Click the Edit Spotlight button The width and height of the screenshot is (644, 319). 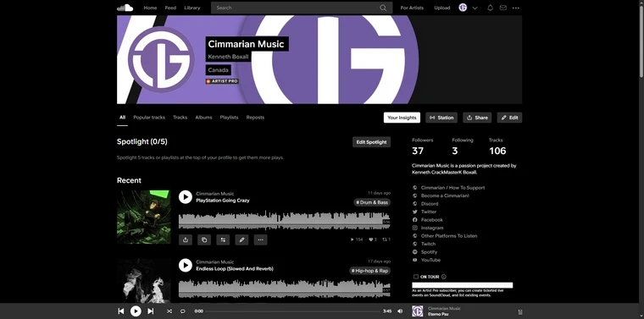click(371, 142)
